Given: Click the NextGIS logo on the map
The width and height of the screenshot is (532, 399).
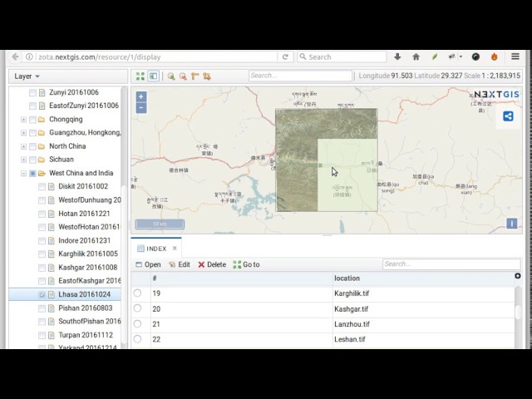Looking at the screenshot, I should tap(496, 94).
